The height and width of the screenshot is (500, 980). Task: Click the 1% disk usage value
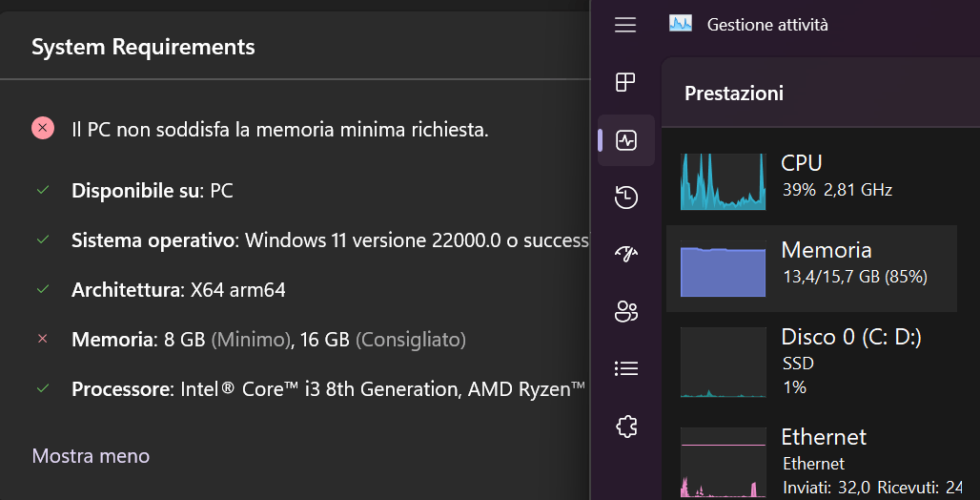click(794, 387)
